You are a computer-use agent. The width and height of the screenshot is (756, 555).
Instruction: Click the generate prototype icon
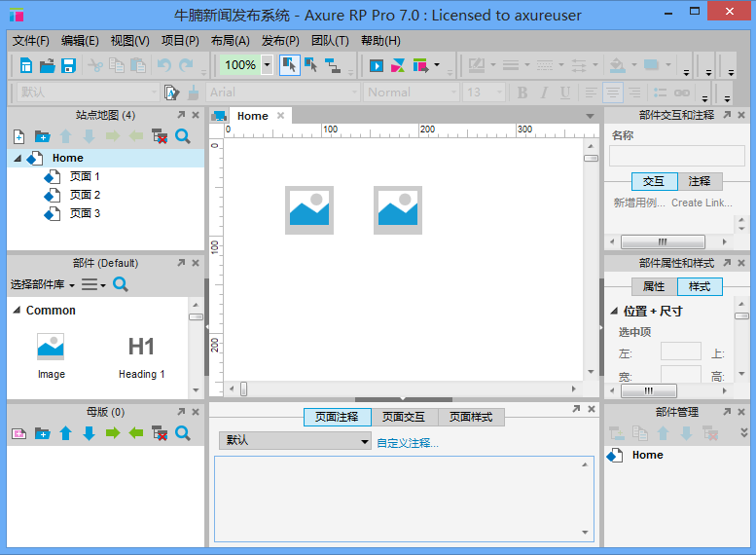pyautogui.click(x=420, y=65)
